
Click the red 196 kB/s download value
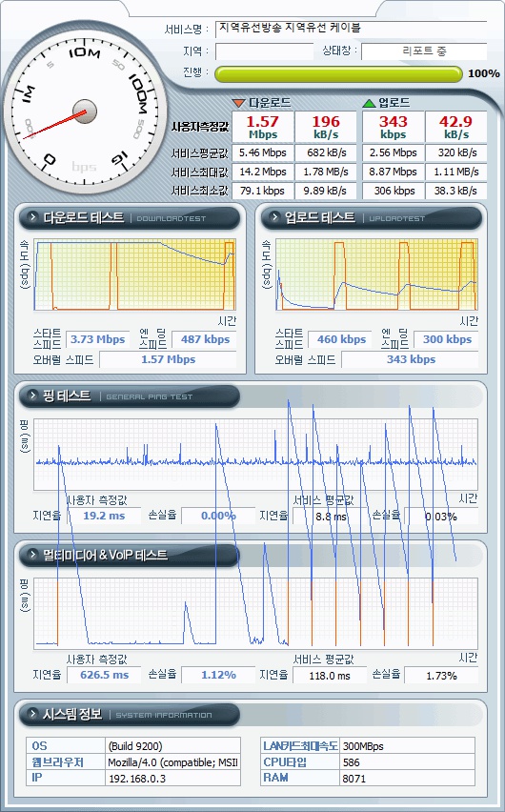click(325, 127)
